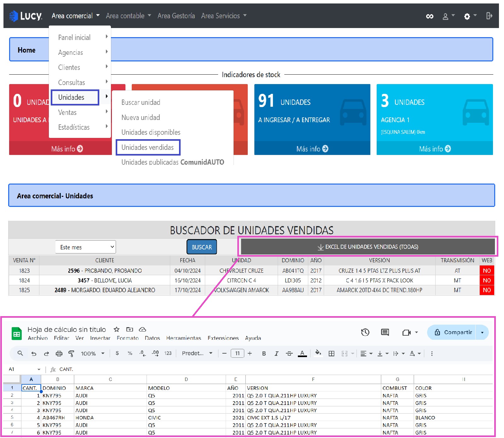Open the Este mes period dropdown

click(x=85, y=247)
